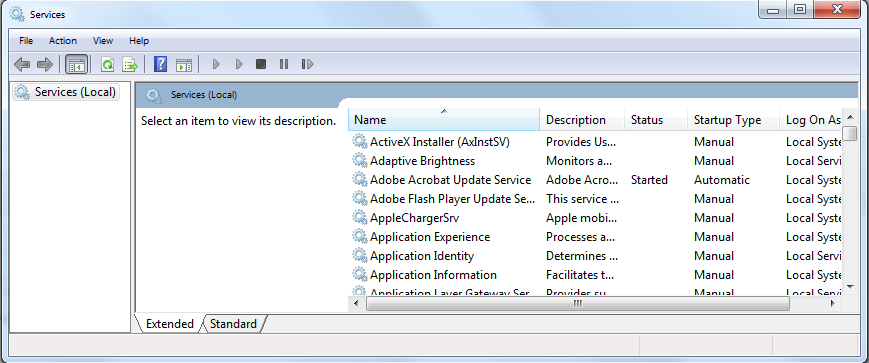Click the horizontal scrollbar left arrow
The width and height of the screenshot is (869, 363).
click(356, 303)
